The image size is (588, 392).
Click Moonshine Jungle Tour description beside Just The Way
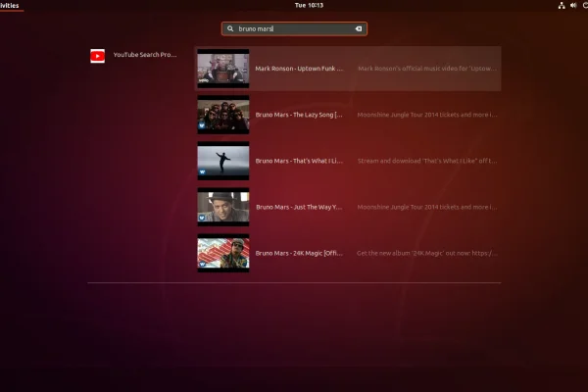[x=427, y=207]
